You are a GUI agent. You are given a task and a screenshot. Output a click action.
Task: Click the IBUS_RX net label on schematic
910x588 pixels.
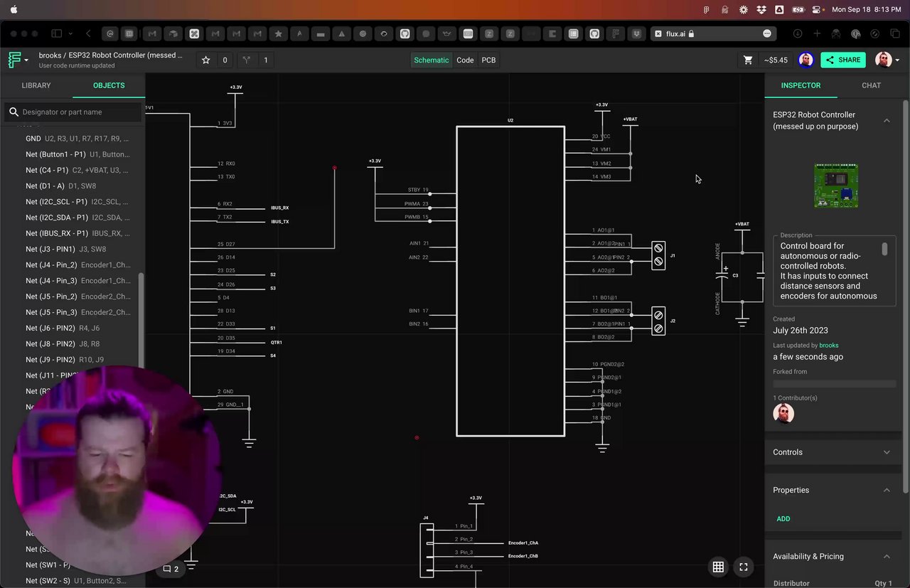pyautogui.click(x=279, y=208)
